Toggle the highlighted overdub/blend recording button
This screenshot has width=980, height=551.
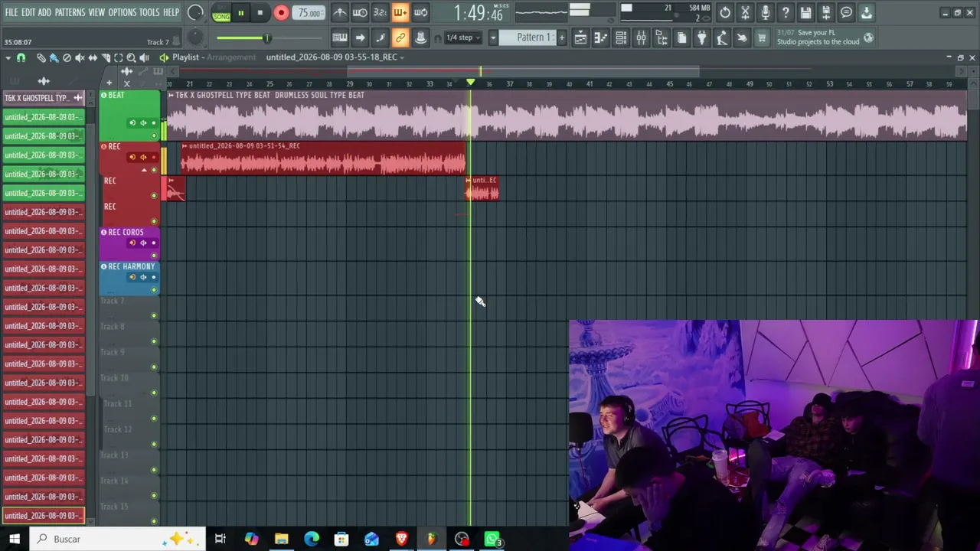point(400,13)
